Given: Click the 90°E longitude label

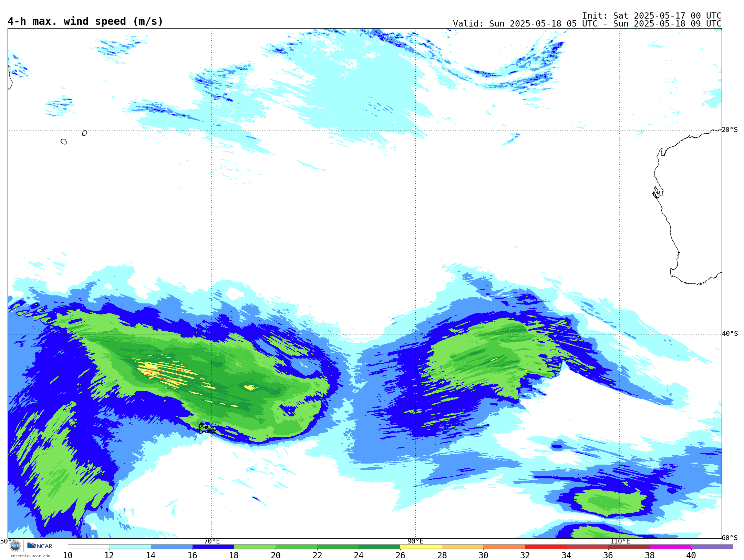Looking at the screenshot, I should (x=415, y=541).
